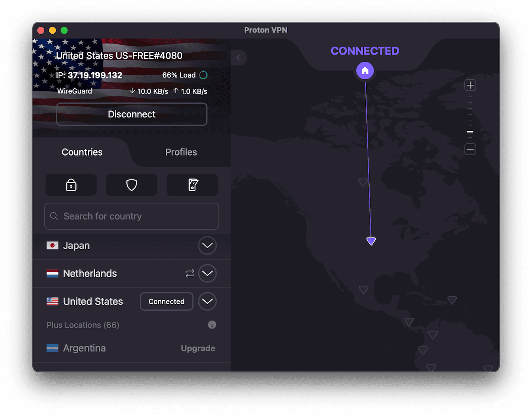Click the green maximize window button

point(64,31)
